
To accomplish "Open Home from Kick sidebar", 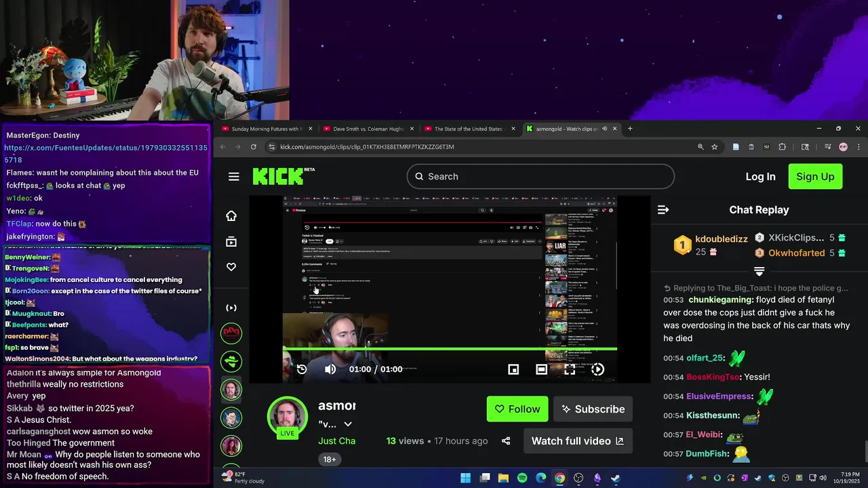I will click(x=231, y=216).
